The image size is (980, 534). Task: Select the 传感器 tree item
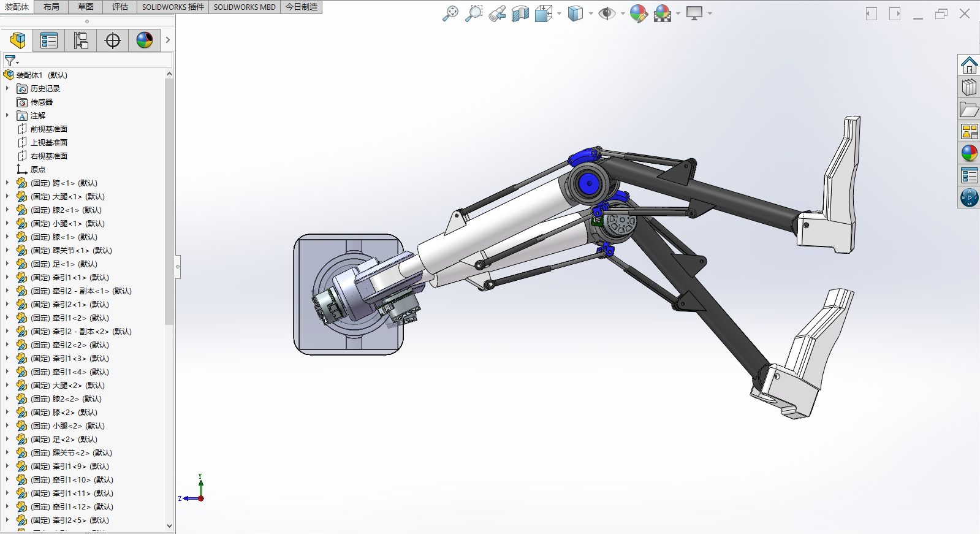coord(42,102)
